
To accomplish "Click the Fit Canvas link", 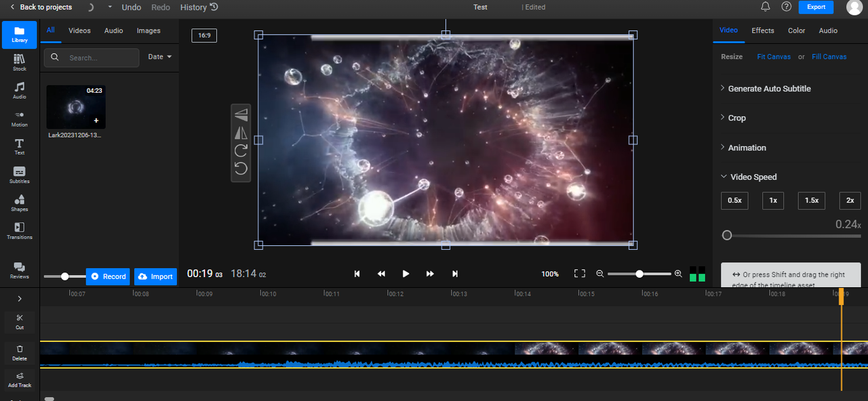I will pyautogui.click(x=774, y=57).
